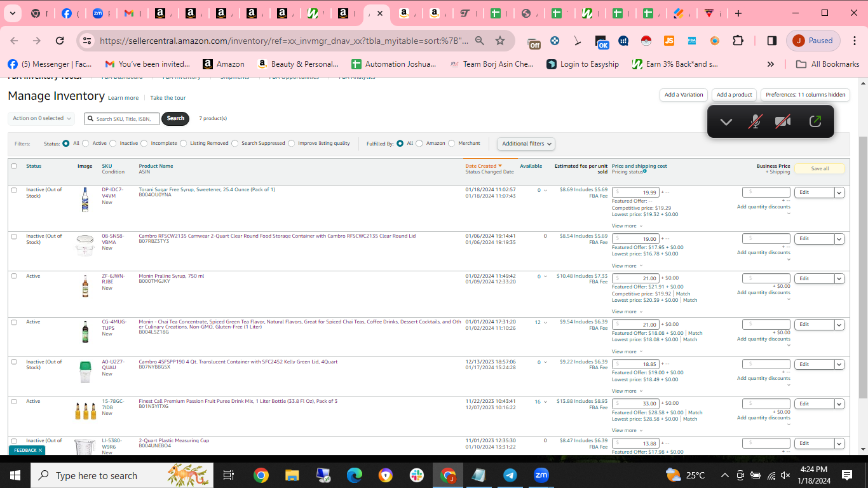This screenshot has width=868, height=488.
Task: Choose Improve listing quality filter
Action: click(x=292, y=144)
